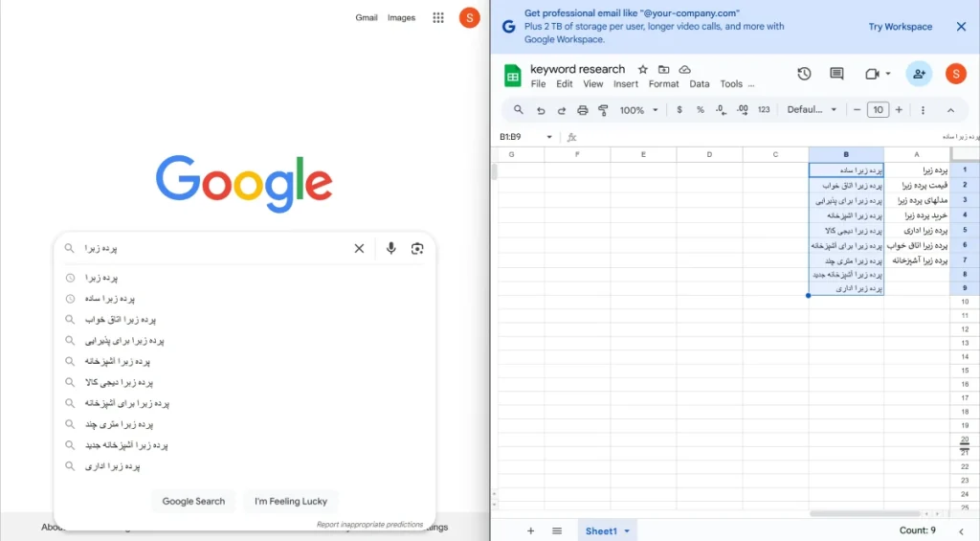Decrease decimal places

point(721,110)
